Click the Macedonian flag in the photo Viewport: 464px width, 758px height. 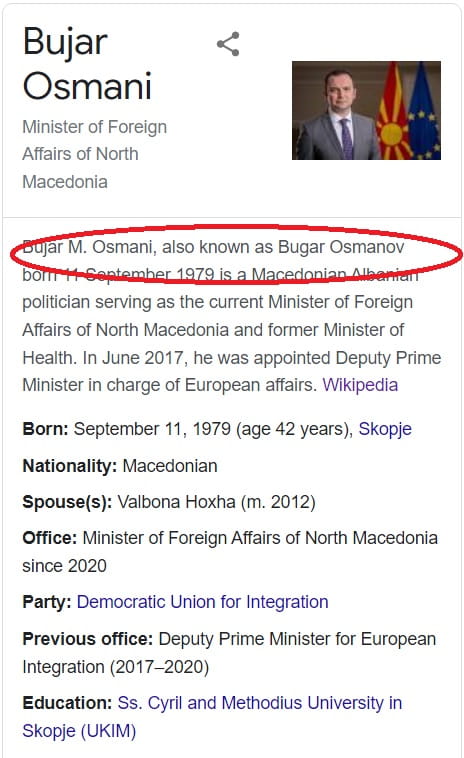(392, 114)
